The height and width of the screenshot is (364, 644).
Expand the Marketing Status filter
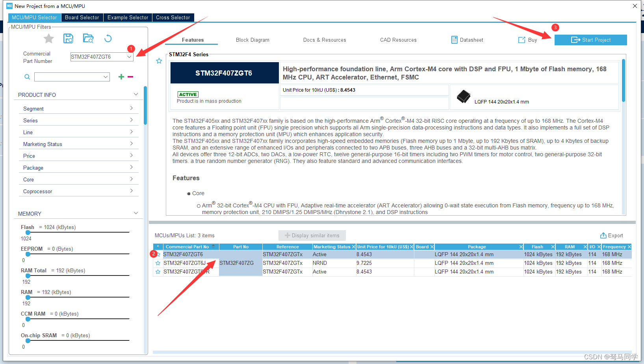click(132, 144)
